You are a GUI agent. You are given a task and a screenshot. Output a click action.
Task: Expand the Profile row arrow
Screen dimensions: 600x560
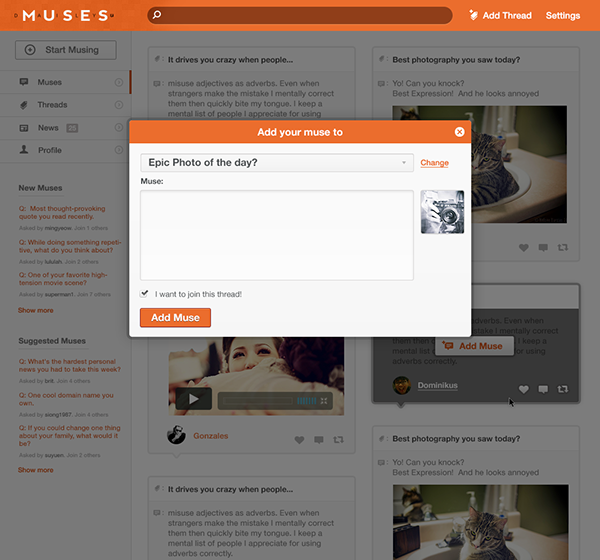(x=119, y=150)
